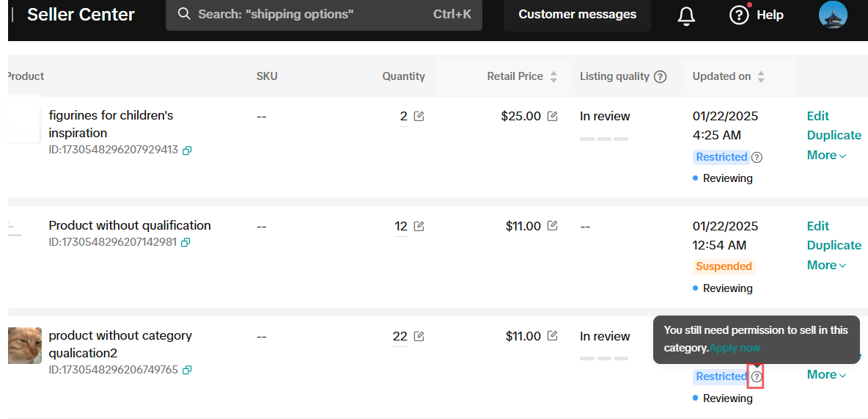
Task: Copy the figurines product ID
Action: pos(187,150)
